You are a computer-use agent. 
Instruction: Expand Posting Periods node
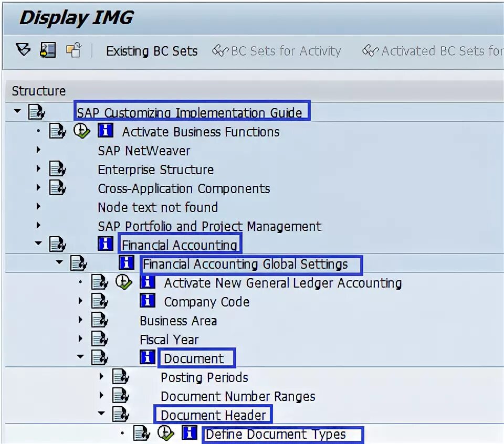101,376
